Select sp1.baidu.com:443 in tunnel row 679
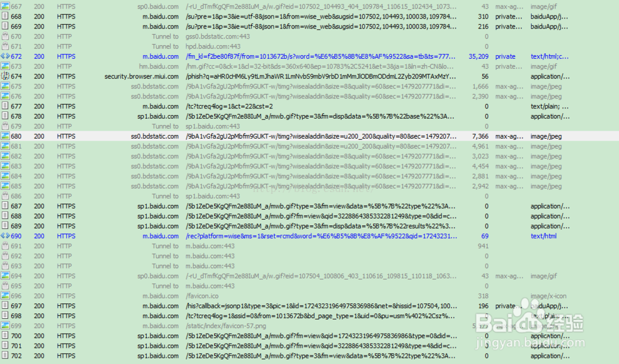 coord(213,126)
